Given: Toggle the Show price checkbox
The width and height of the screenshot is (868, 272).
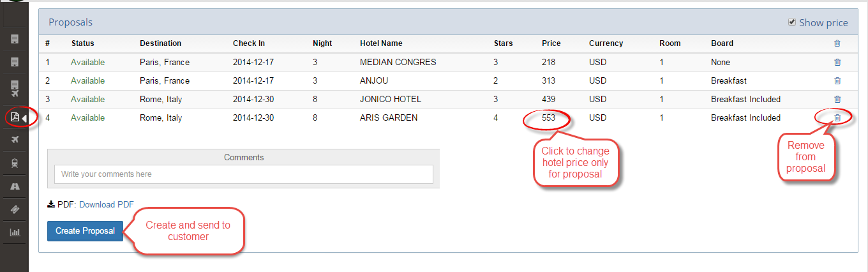Looking at the screenshot, I should point(792,22).
